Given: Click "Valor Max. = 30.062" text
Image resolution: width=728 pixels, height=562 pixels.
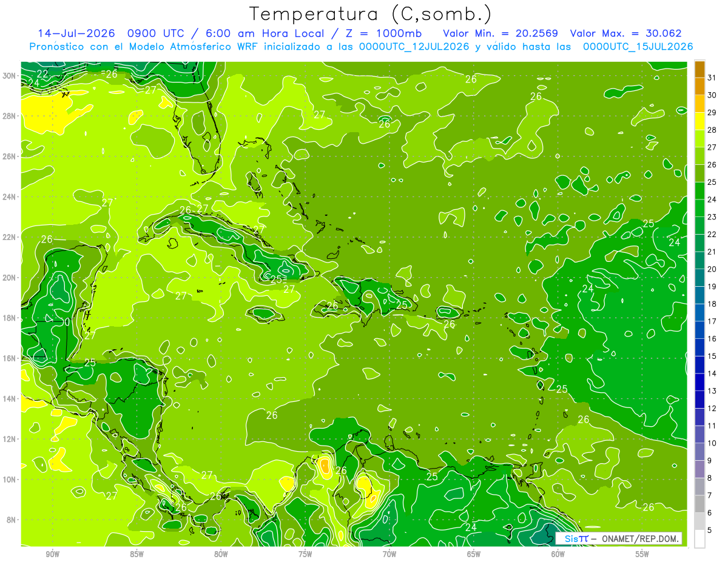Looking at the screenshot, I should [x=626, y=33].
